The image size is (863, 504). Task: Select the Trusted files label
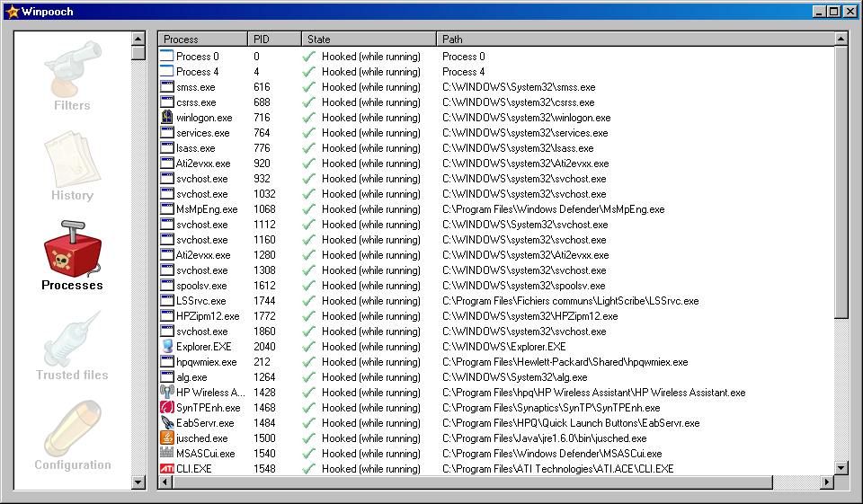[x=72, y=375]
